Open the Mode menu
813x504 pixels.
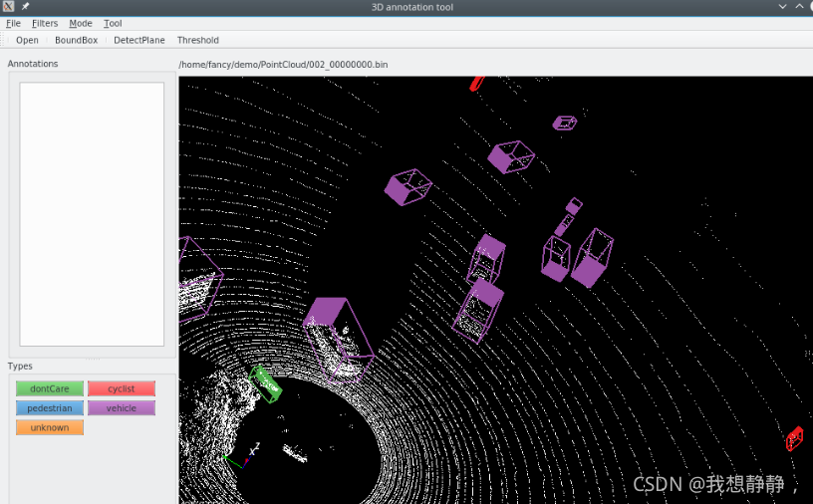[x=81, y=23]
